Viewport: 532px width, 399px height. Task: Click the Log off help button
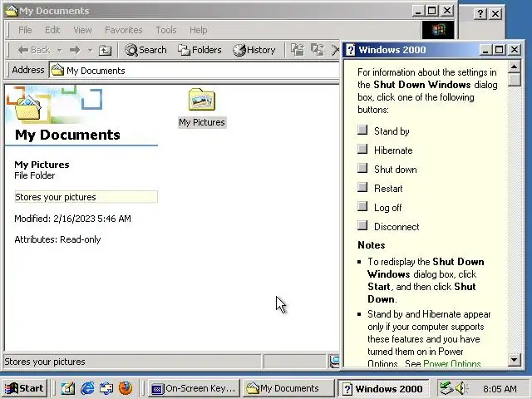pyautogui.click(x=362, y=206)
